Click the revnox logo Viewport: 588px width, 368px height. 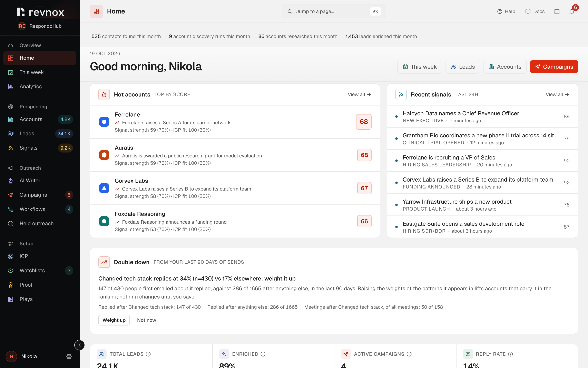(41, 12)
